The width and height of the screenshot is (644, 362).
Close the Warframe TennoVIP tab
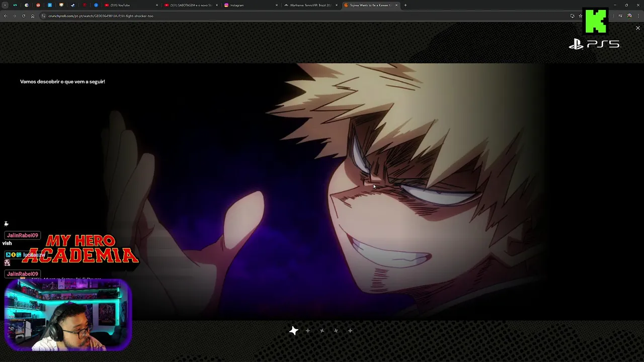tap(337, 5)
